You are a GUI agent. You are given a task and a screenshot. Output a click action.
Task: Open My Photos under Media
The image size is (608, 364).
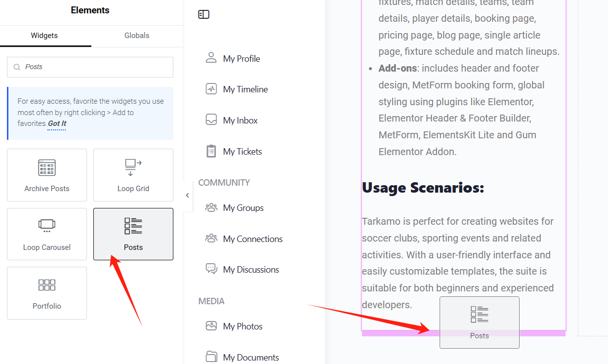243,326
